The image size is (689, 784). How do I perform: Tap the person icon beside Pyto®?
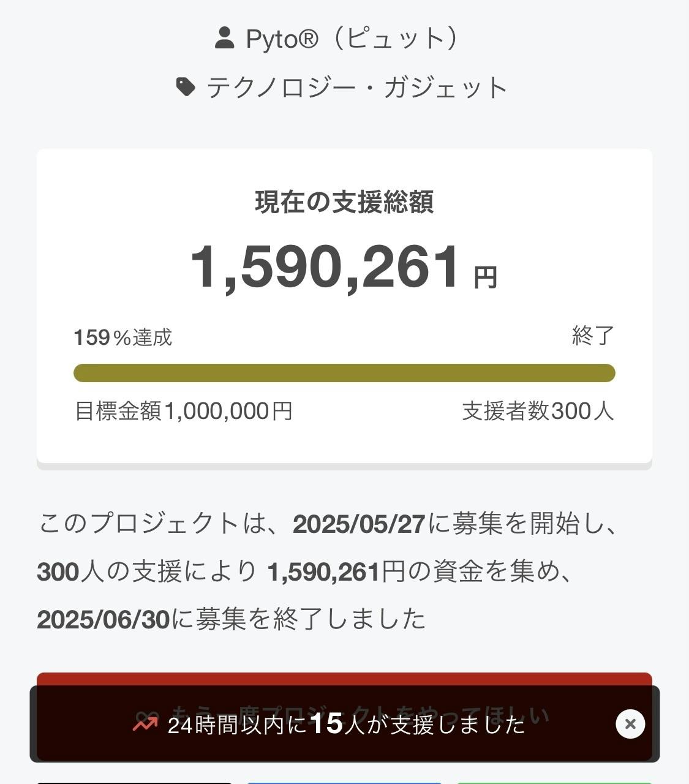point(225,38)
